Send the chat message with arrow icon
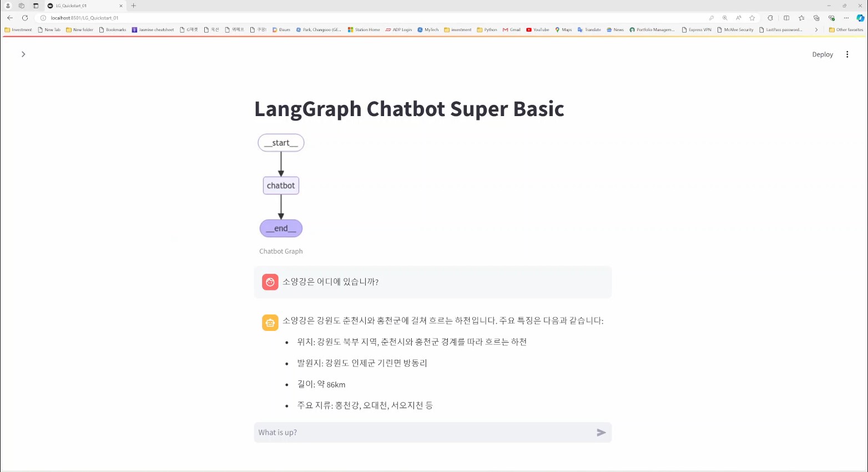868x472 pixels. (601, 433)
